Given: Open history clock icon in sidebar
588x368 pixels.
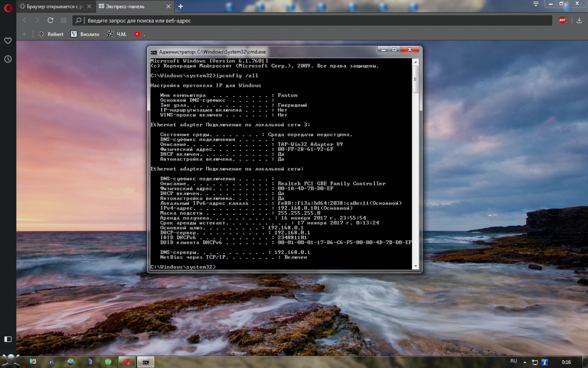Looking at the screenshot, I should pos(8,59).
